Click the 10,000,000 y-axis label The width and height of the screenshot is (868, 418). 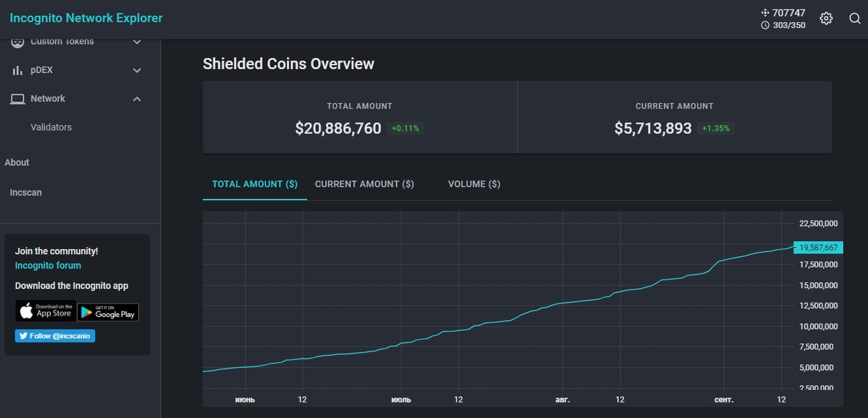point(818,326)
